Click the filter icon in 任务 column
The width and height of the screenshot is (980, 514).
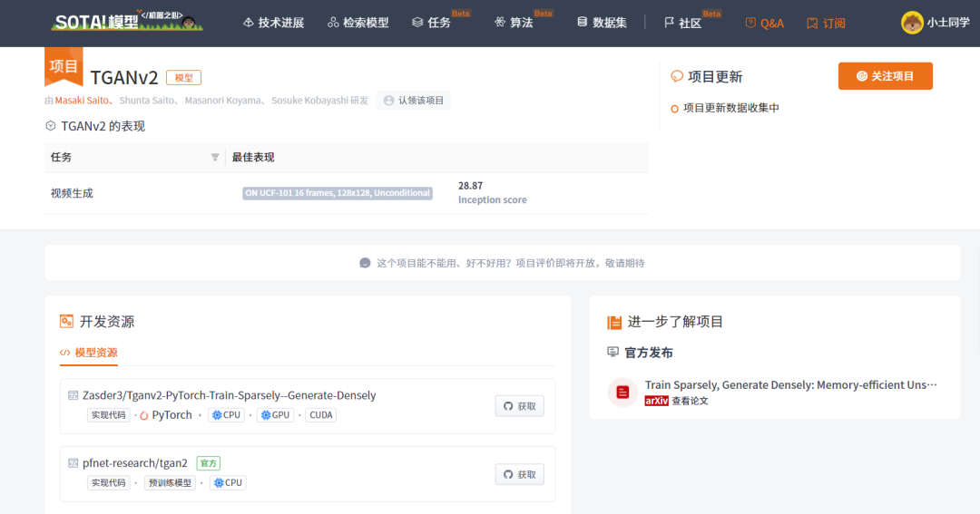tap(215, 158)
